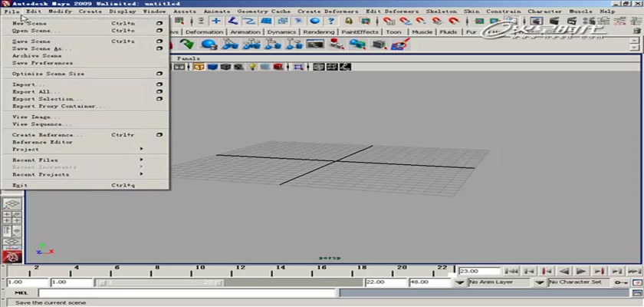644x307 pixels.
Task: Go to start of playback range
Action: [x=511, y=271]
